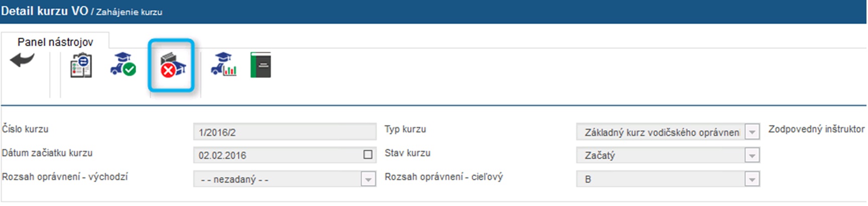Click the Typ kurzu label
The width and height of the screenshot is (868, 206).
405,129
